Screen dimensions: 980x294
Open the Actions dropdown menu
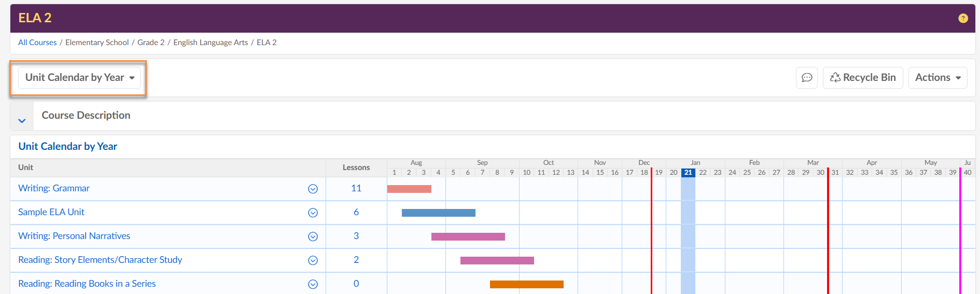(x=937, y=78)
